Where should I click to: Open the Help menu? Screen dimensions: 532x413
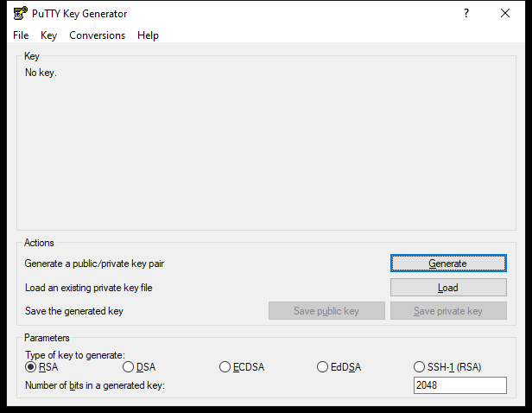point(148,35)
